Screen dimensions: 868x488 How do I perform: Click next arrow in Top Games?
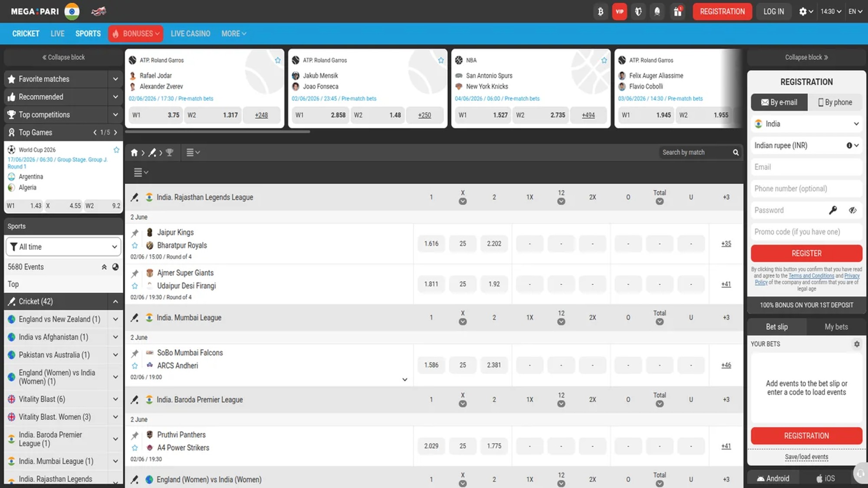pos(115,132)
